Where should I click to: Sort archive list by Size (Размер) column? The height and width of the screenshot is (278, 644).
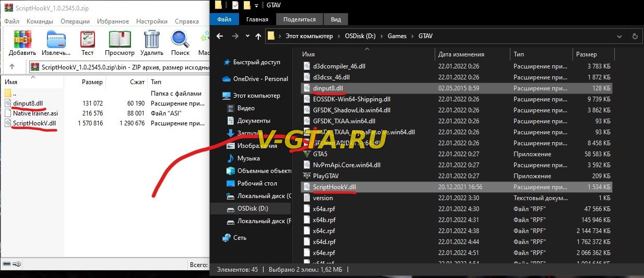[x=92, y=82]
